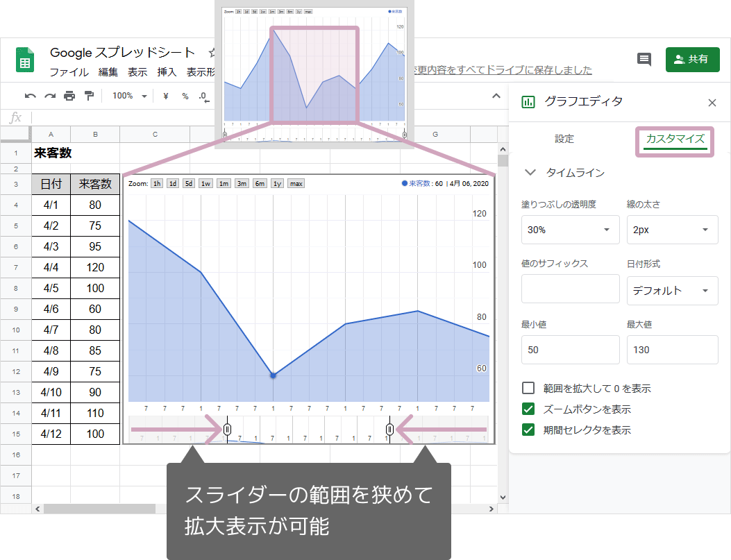731x560 pixels.
Task: Set chart zoom to 1y
Action: 277,184
